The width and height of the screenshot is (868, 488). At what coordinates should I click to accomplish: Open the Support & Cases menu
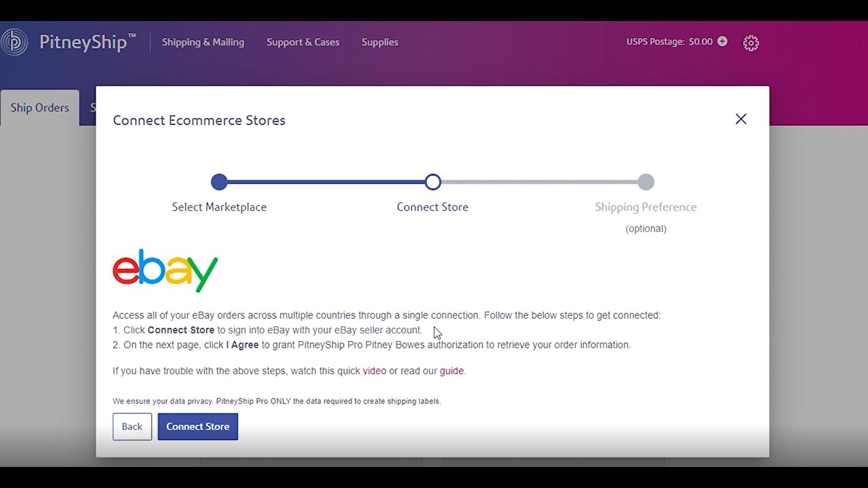coord(303,42)
